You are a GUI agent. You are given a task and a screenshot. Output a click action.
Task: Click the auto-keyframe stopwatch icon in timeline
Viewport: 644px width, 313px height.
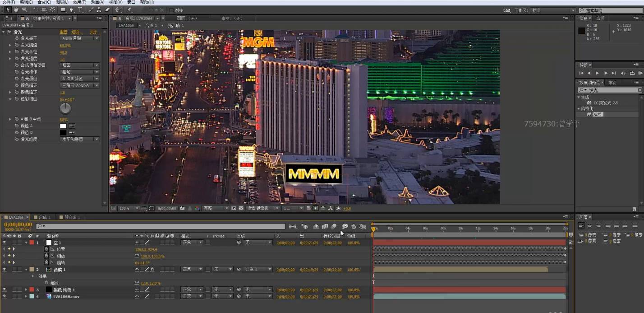354,226
